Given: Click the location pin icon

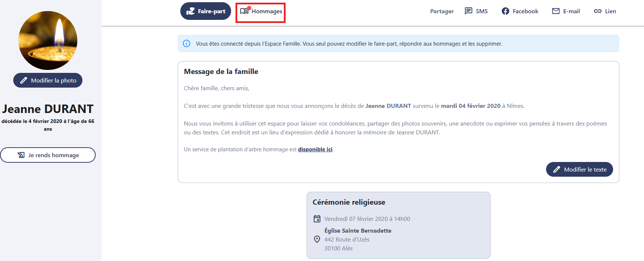Looking at the screenshot, I should [317, 239].
